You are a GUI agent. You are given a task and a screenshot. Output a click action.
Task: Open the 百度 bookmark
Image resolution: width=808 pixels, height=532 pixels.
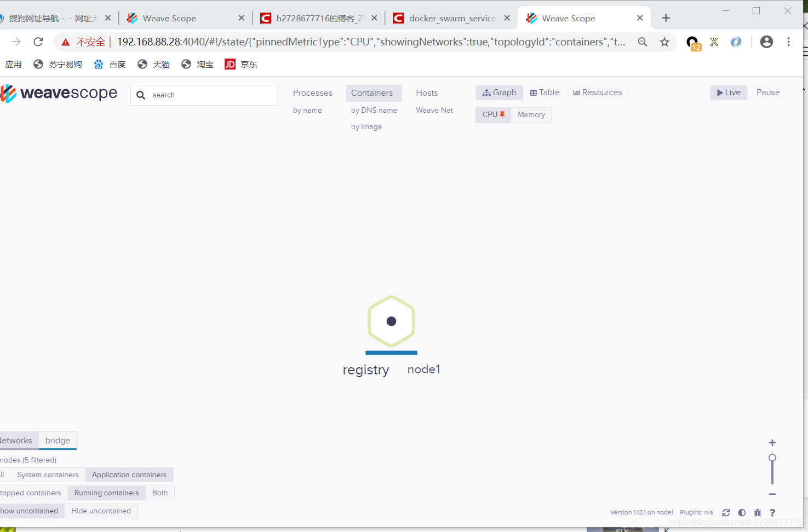110,64
